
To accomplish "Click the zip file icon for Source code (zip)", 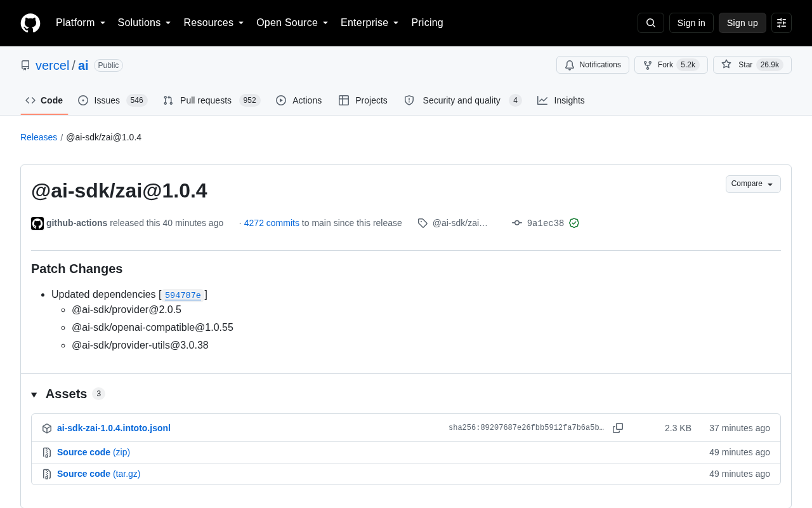I will tap(47, 453).
